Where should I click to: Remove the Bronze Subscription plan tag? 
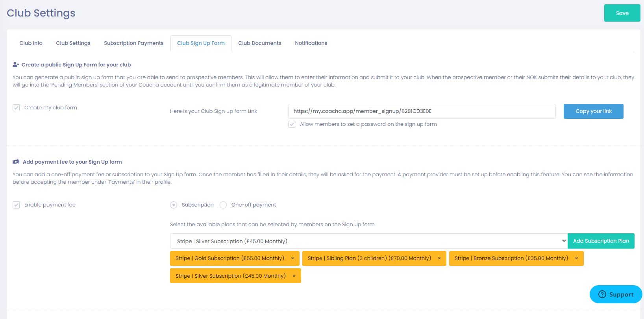(x=576, y=258)
